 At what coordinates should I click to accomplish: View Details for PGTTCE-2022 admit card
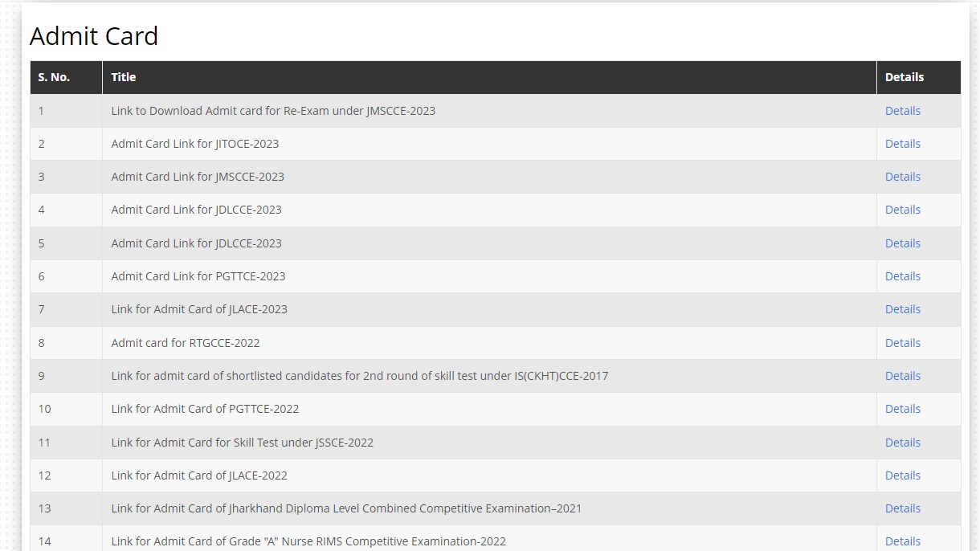pos(902,409)
